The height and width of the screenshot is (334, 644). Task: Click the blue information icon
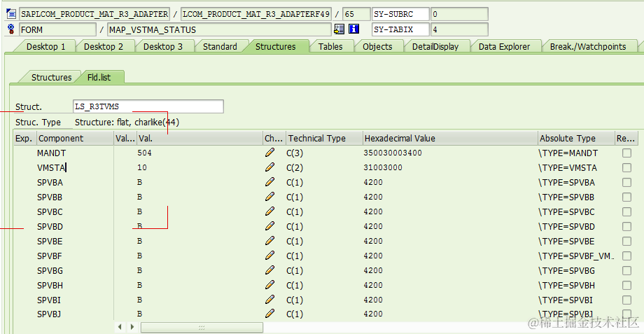(353, 29)
